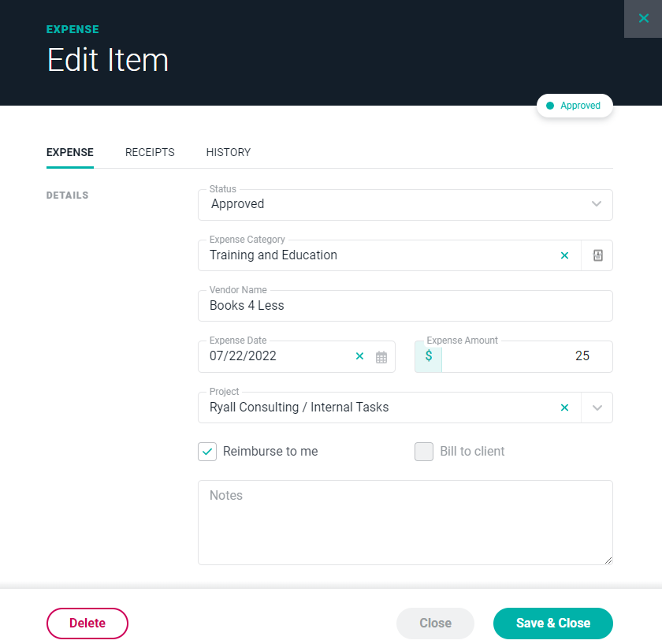Switch to the History tab
This screenshot has height=644, width=662.
(x=229, y=152)
